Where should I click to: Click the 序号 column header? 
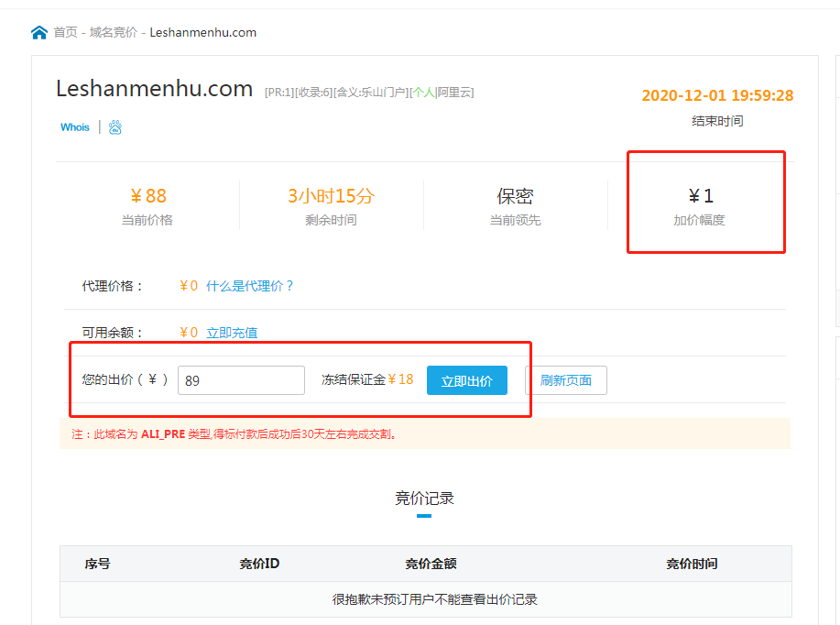pos(98,564)
